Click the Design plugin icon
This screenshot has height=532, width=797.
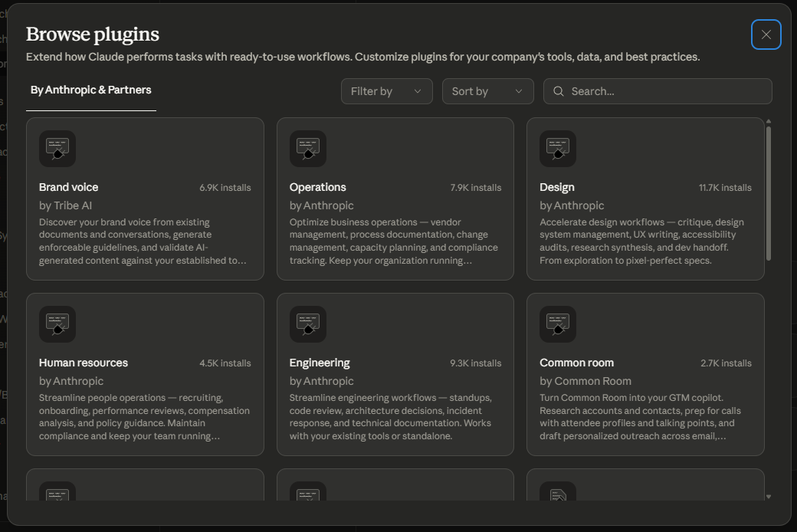[x=558, y=149]
